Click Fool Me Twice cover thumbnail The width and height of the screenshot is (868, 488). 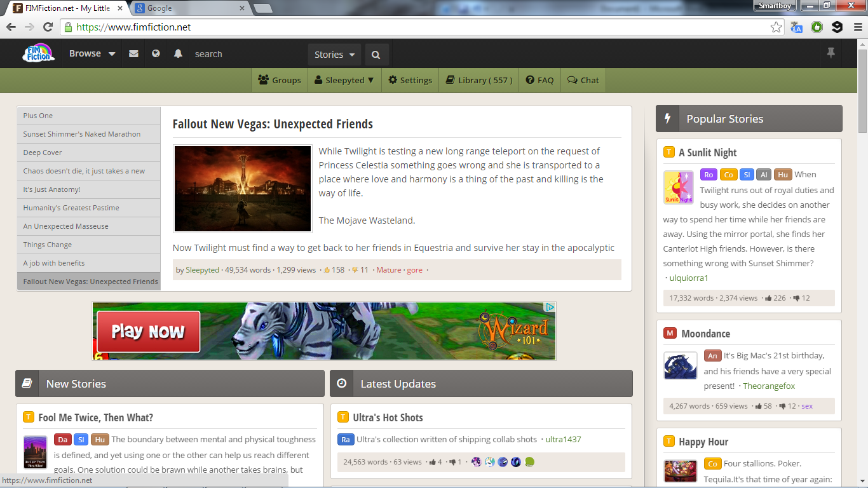[36, 452]
